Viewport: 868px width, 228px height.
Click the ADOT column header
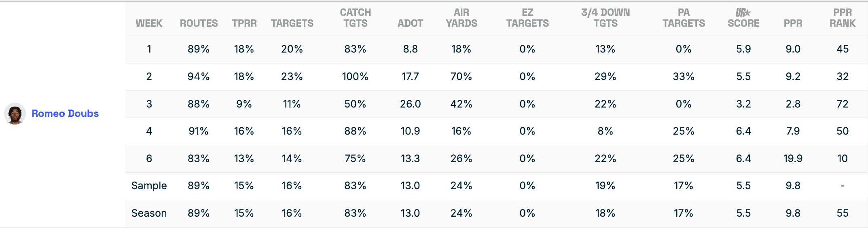click(x=410, y=23)
